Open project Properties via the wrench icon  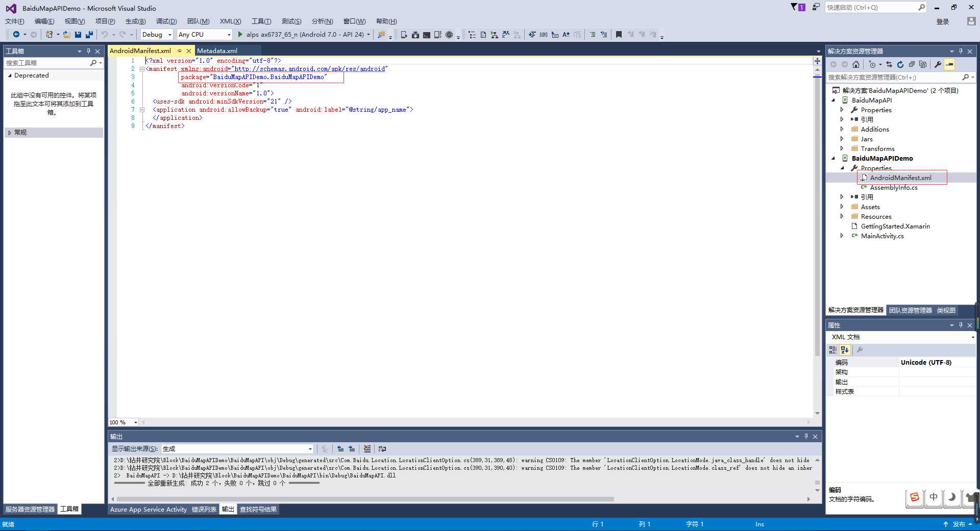pyautogui.click(x=938, y=64)
